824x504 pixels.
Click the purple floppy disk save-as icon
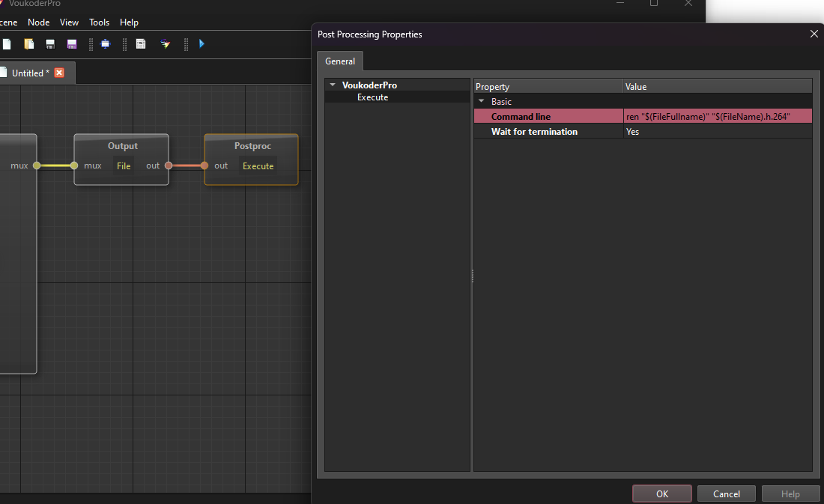pyautogui.click(x=72, y=44)
